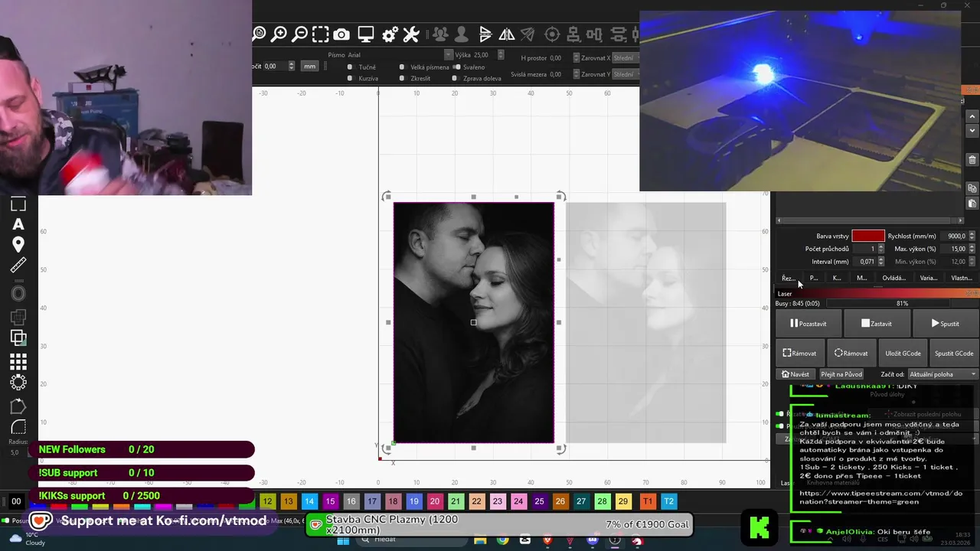Click the square Rámovat frame button
This screenshot has width=980, height=551.
[x=799, y=354]
